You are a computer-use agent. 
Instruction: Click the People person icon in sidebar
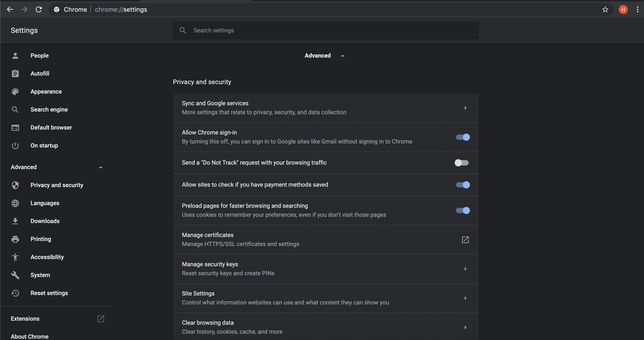[15, 56]
